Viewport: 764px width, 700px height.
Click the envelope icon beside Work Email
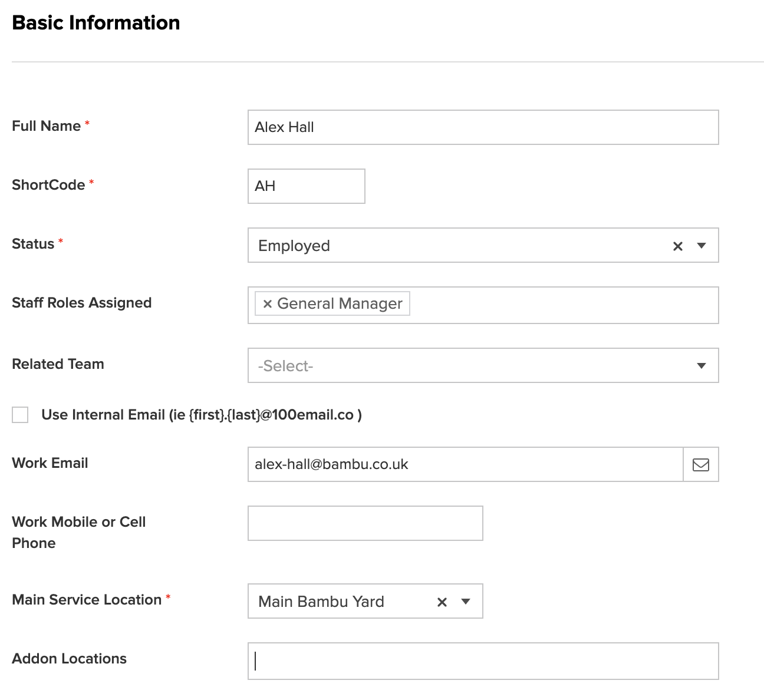700,464
